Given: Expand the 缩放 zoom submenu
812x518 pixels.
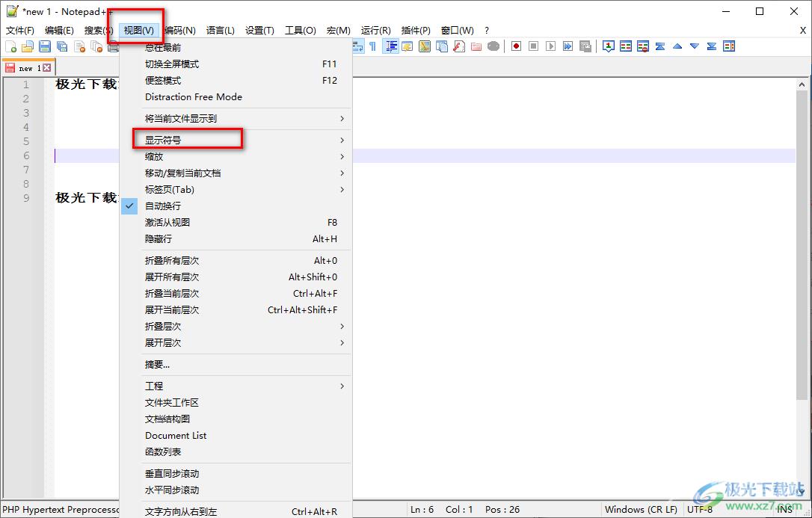Looking at the screenshot, I should pos(236,157).
